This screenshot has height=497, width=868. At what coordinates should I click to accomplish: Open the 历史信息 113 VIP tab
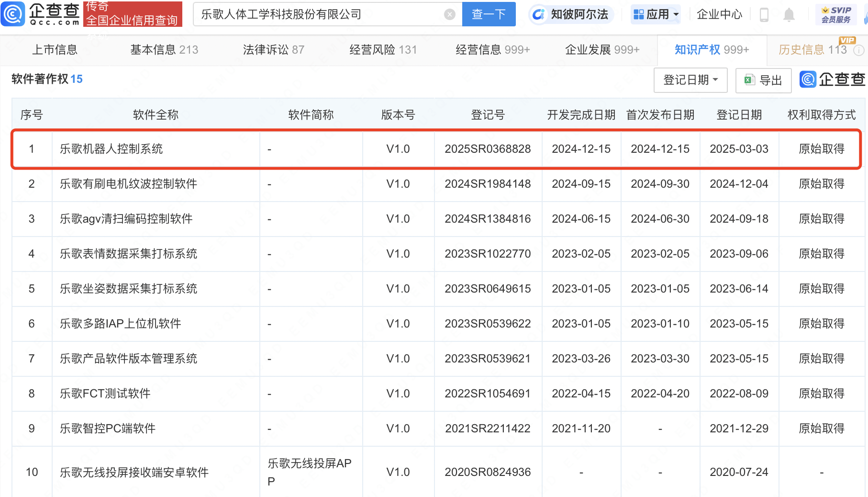click(x=812, y=50)
